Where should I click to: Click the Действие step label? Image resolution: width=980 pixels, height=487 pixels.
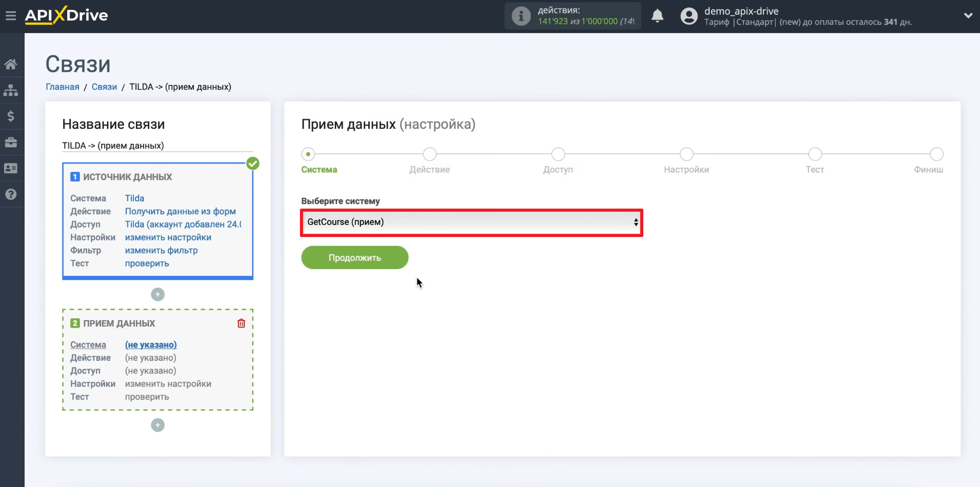[x=430, y=170]
